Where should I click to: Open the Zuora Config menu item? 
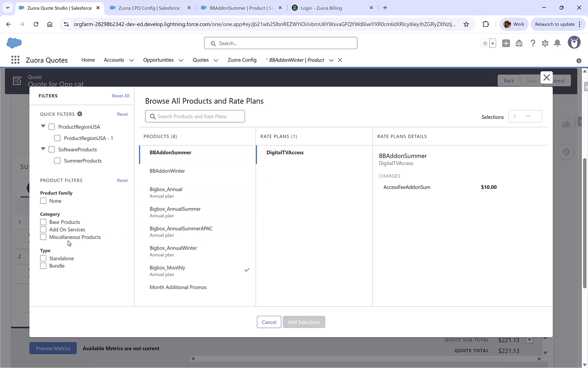(x=242, y=60)
